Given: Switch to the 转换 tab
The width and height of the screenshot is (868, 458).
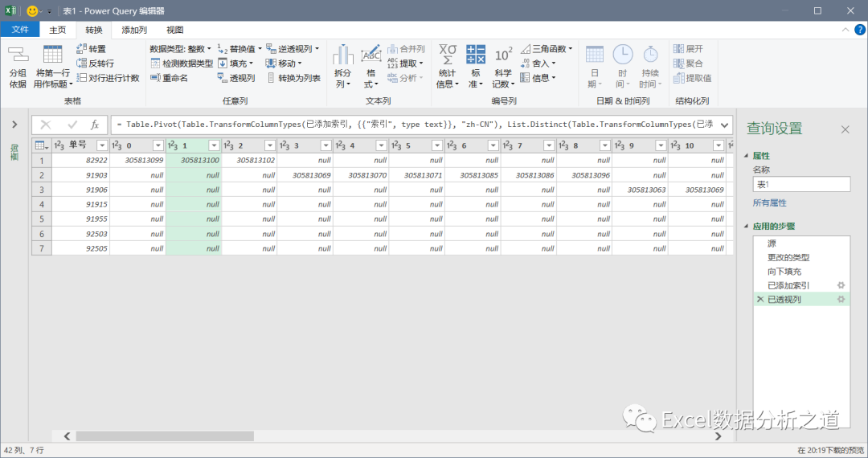Looking at the screenshot, I should (x=93, y=30).
